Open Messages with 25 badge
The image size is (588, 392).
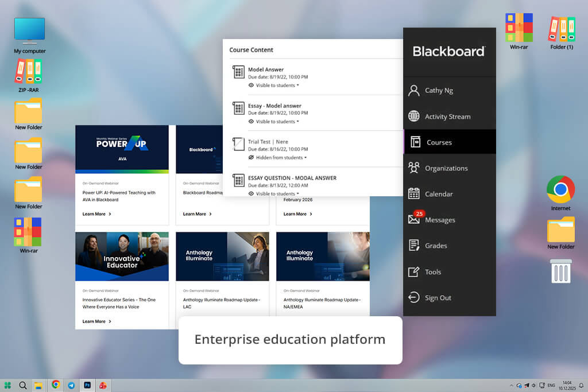pyautogui.click(x=450, y=220)
